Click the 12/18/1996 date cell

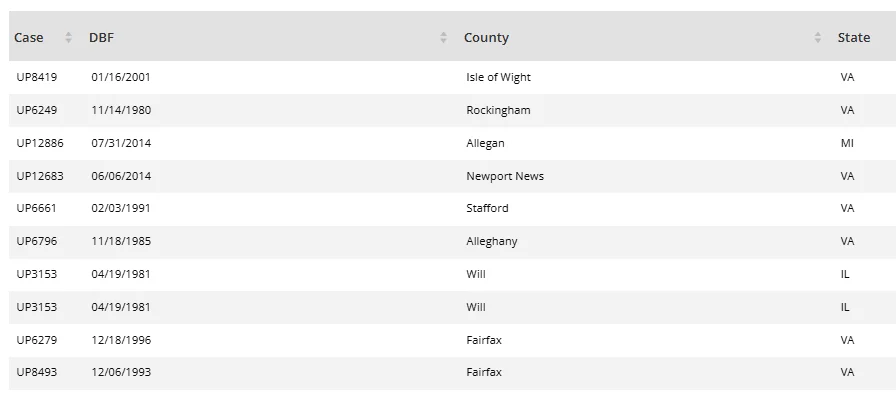pos(121,340)
